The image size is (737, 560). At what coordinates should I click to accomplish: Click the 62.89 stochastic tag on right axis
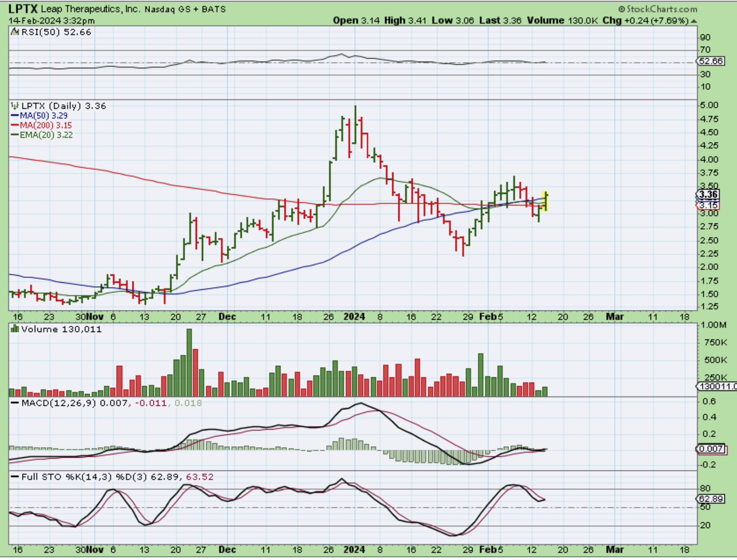coord(711,499)
